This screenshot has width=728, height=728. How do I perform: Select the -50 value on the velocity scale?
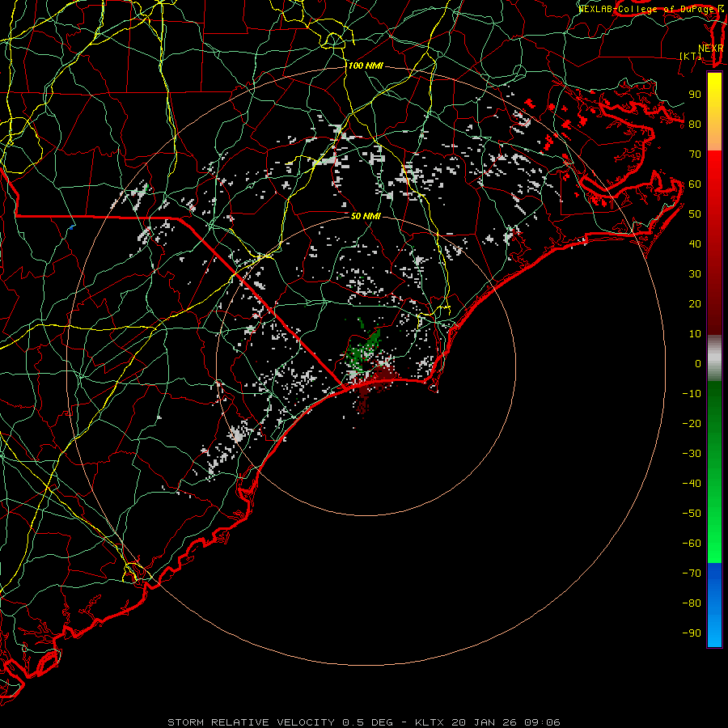tap(692, 514)
